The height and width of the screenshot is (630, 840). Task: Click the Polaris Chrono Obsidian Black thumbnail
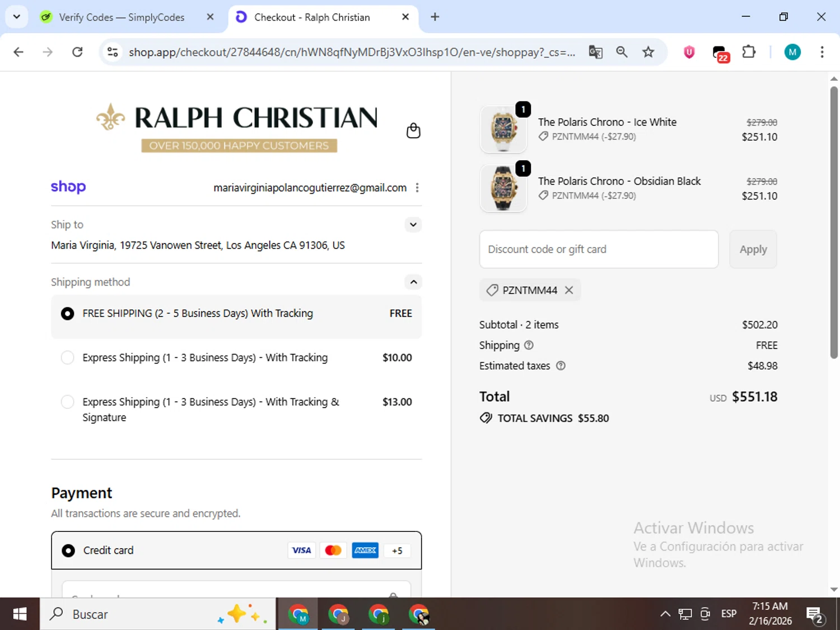(x=503, y=189)
